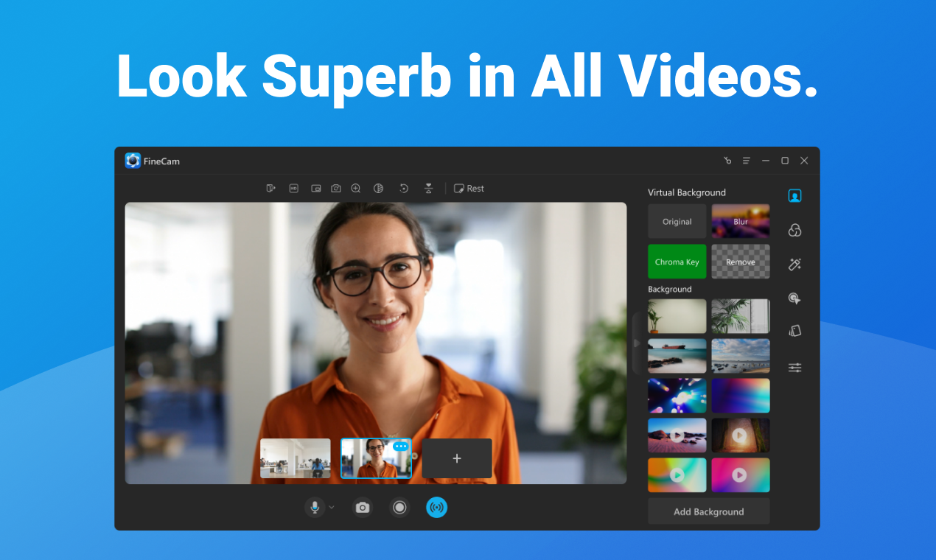Add a new scene with plus tile

457,458
